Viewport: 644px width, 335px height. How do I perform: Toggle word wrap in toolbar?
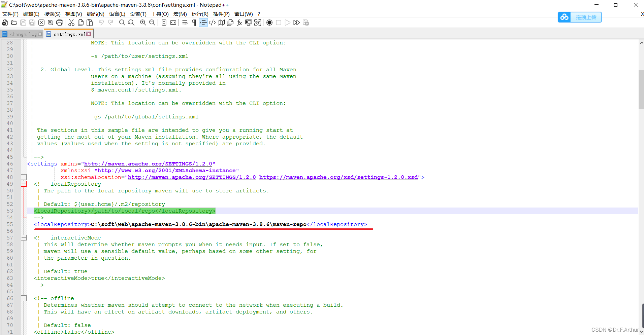click(x=185, y=23)
